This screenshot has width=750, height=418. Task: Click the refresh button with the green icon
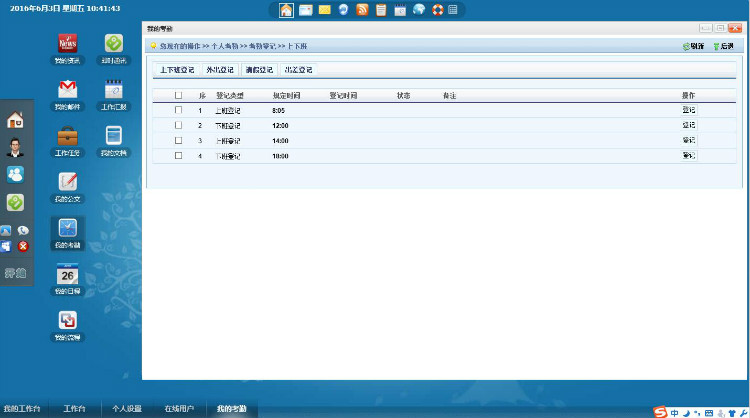point(693,46)
